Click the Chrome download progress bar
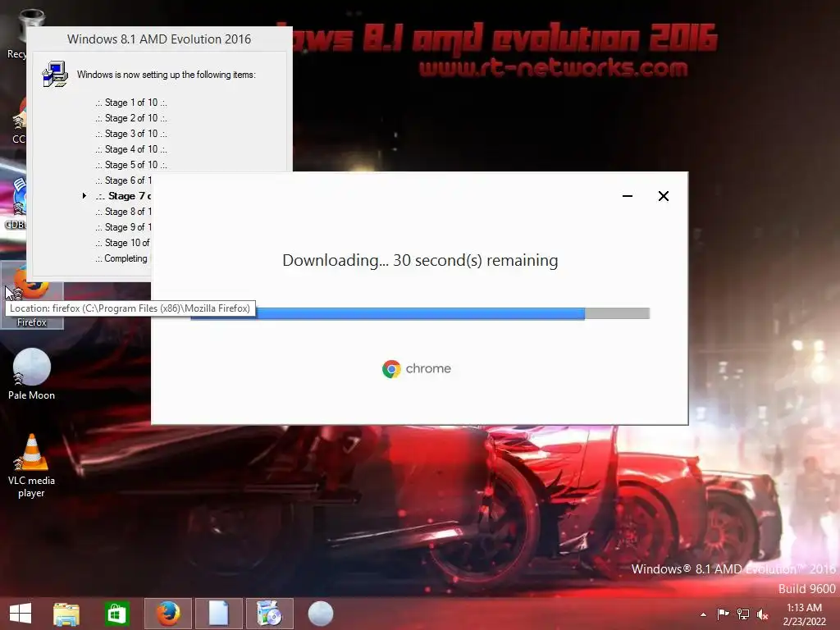The width and height of the screenshot is (840, 630). pos(421,313)
